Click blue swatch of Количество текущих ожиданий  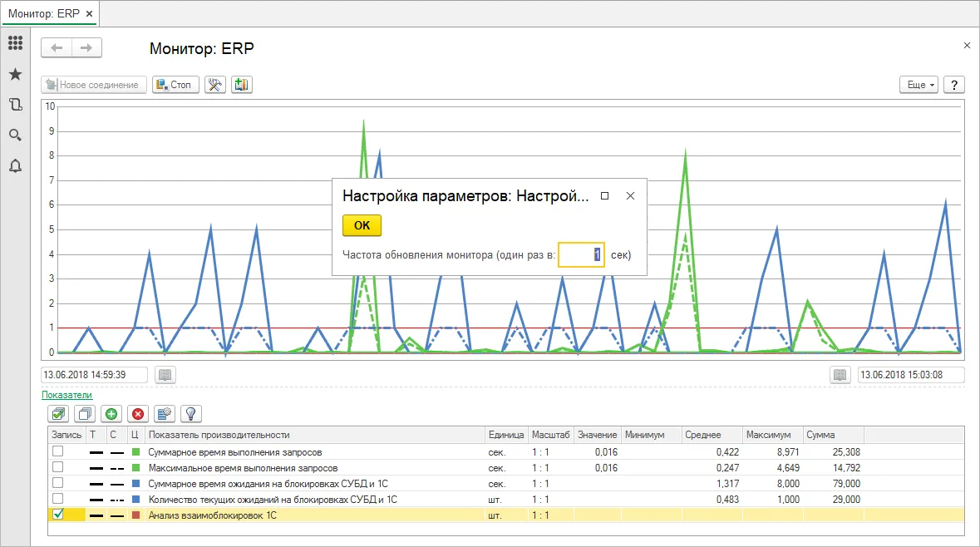pyautogui.click(x=135, y=500)
